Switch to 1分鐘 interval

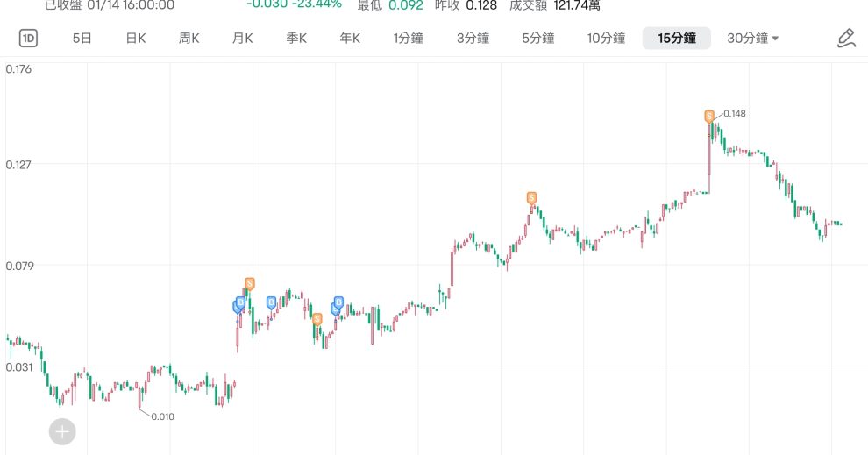[x=409, y=39]
